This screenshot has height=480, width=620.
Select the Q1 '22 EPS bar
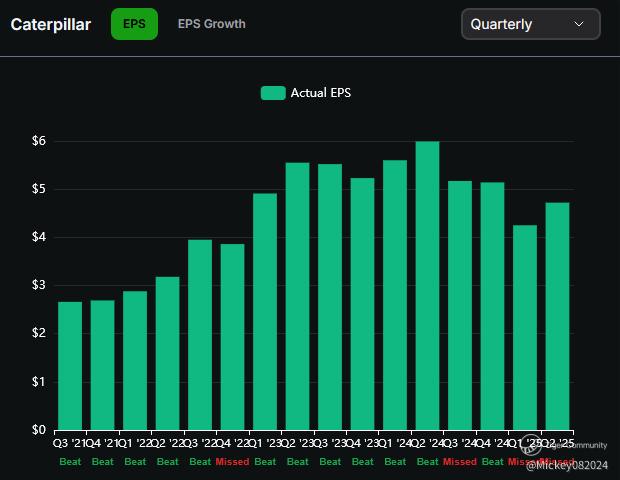coord(135,360)
